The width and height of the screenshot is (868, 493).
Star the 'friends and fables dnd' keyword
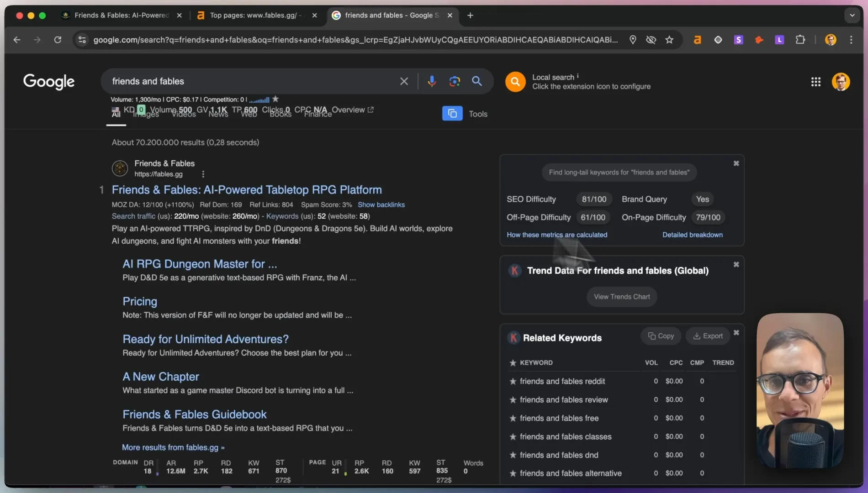[513, 455]
